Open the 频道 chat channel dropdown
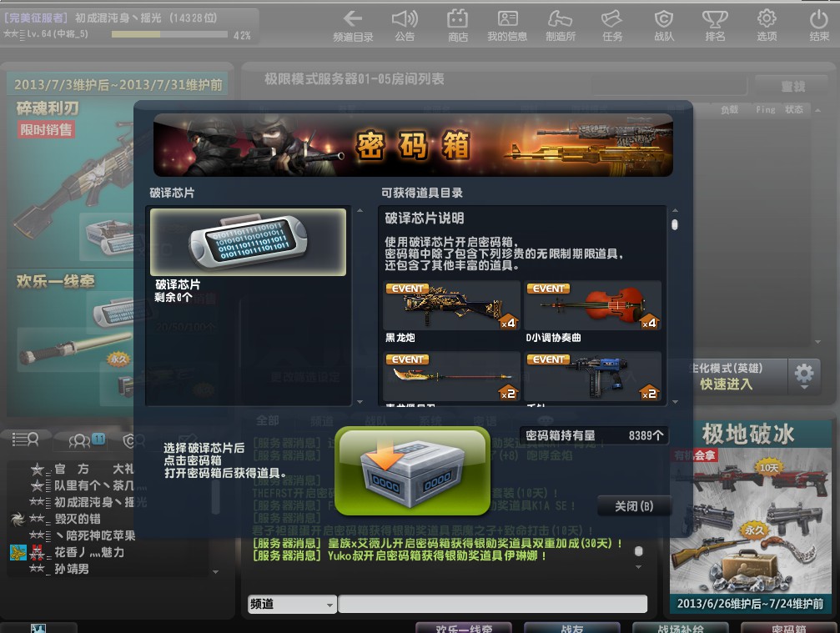 pyautogui.click(x=293, y=604)
